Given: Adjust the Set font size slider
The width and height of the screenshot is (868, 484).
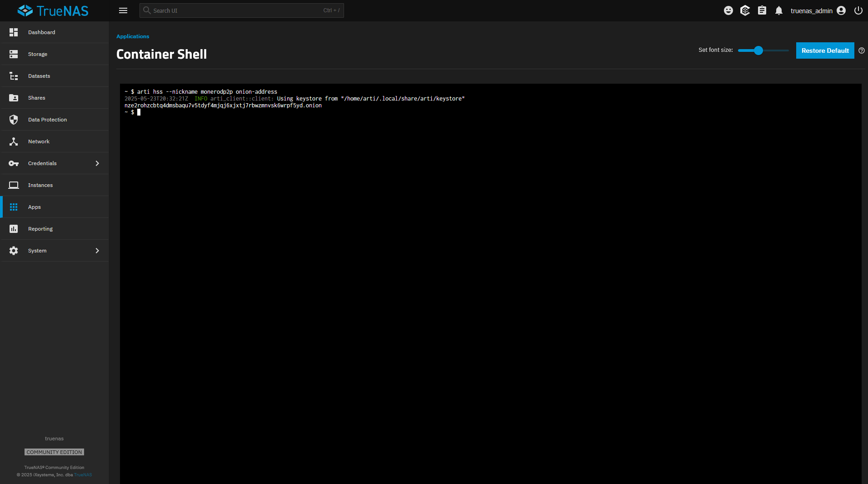Looking at the screenshot, I should coord(758,50).
